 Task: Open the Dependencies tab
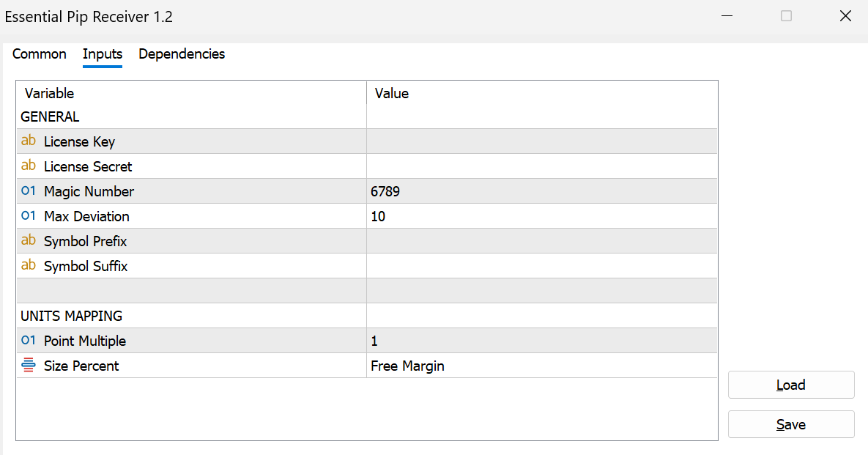pos(182,54)
